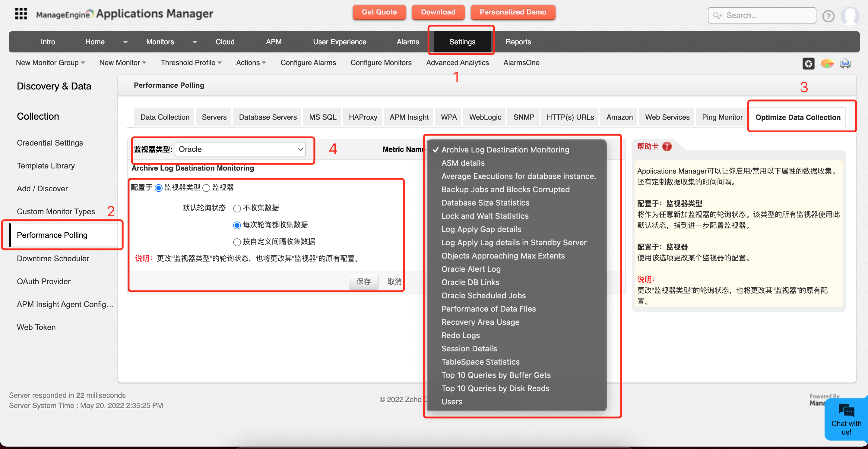Open the Settings navigation tab
868x449 pixels.
[462, 42]
